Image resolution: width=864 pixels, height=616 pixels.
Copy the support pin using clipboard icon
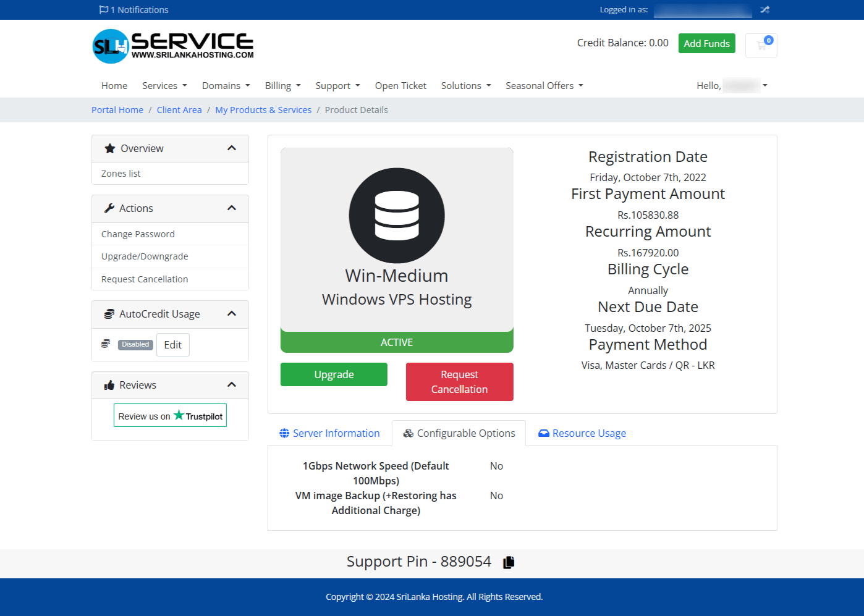click(509, 562)
